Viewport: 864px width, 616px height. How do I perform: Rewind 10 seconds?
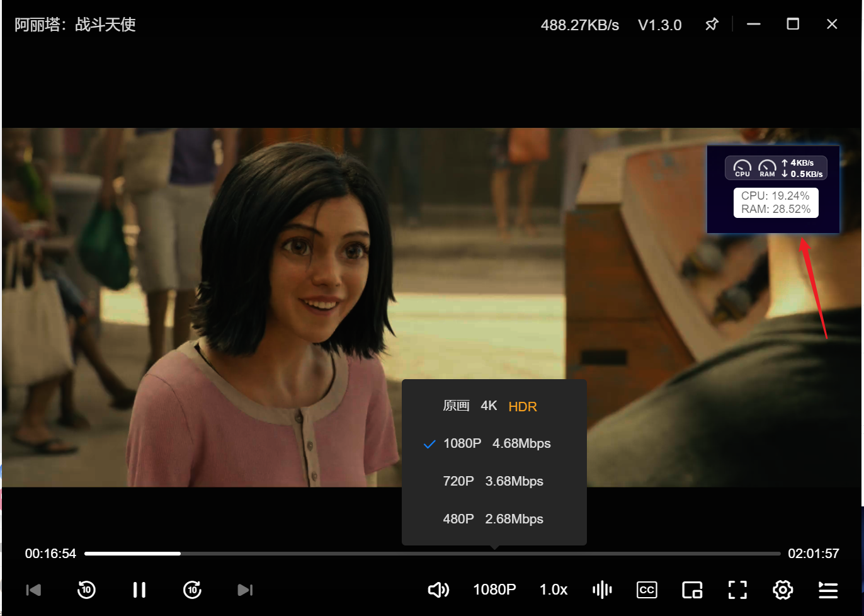pyautogui.click(x=86, y=590)
